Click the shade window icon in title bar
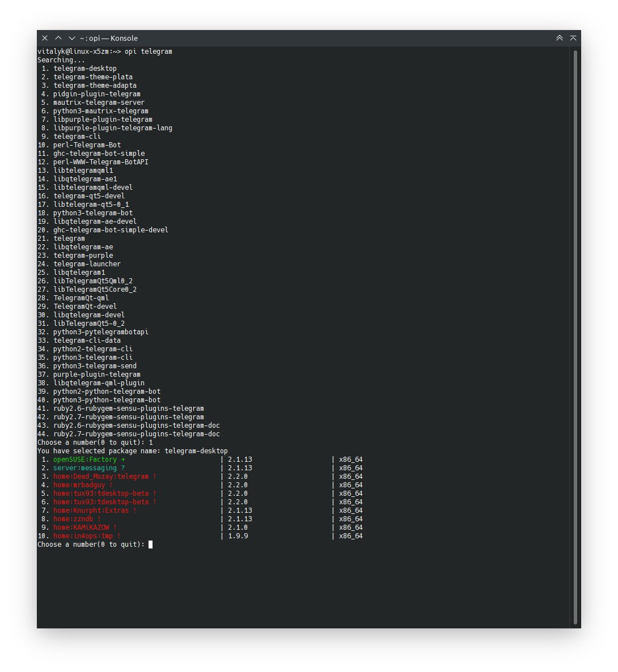The image size is (618, 672). point(573,38)
